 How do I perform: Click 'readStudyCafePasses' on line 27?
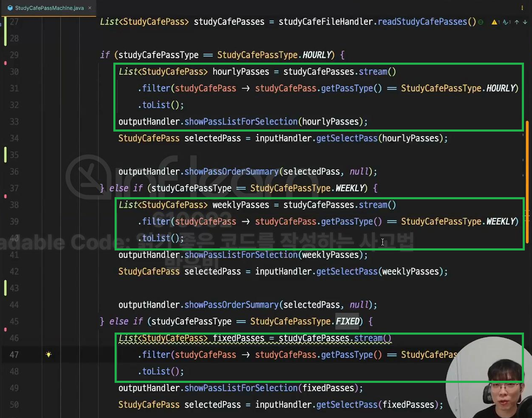[422, 22]
